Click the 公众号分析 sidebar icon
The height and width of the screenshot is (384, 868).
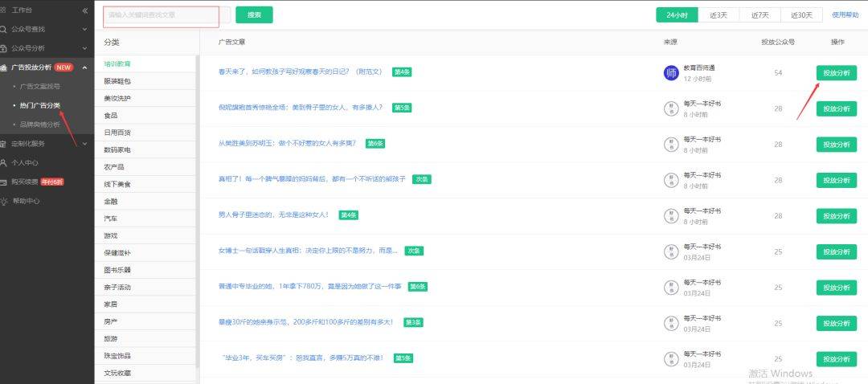click(3, 48)
